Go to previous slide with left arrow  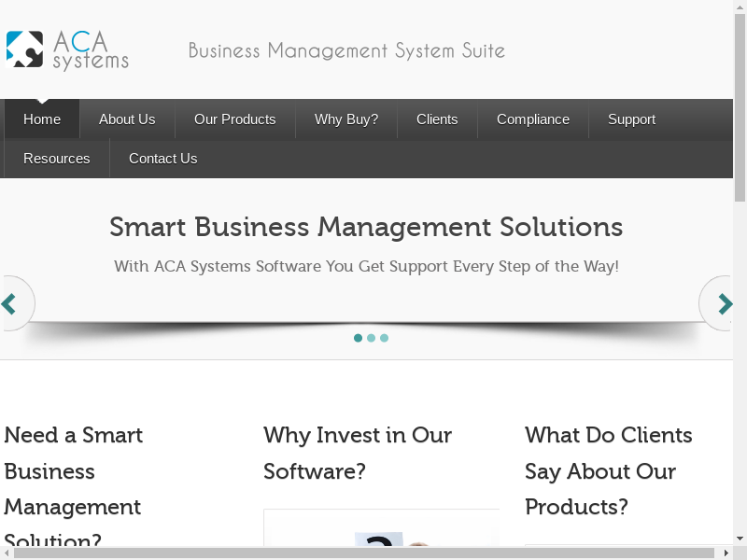10,303
